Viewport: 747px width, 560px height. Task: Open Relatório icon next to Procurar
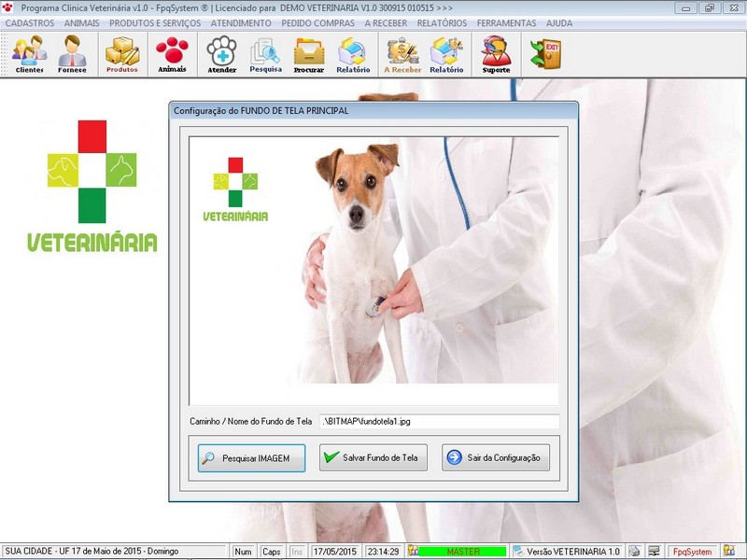click(353, 54)
